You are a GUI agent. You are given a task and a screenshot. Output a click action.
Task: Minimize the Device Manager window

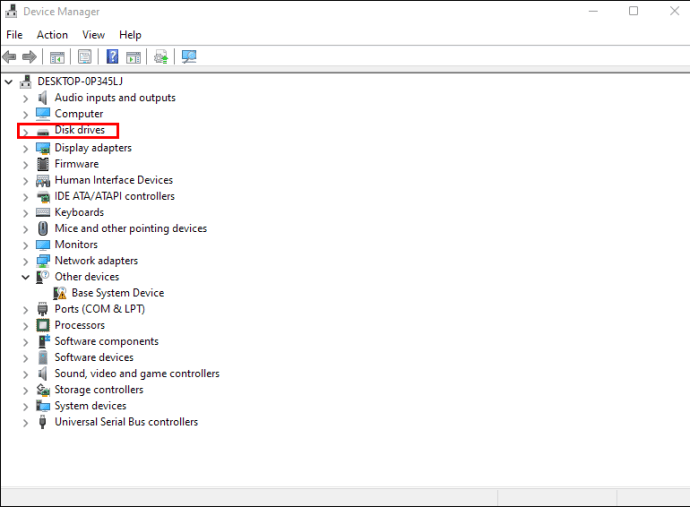593,11
